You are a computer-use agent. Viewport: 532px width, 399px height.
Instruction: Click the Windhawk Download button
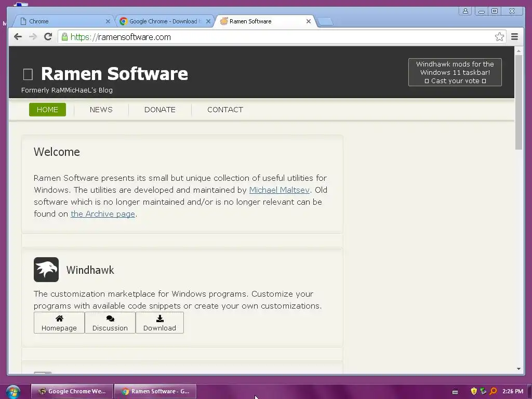159,323
